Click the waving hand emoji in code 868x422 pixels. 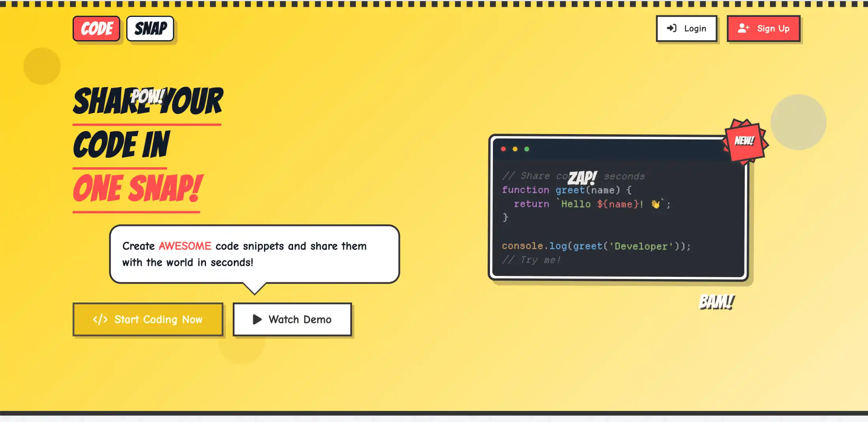pos(655,204)
